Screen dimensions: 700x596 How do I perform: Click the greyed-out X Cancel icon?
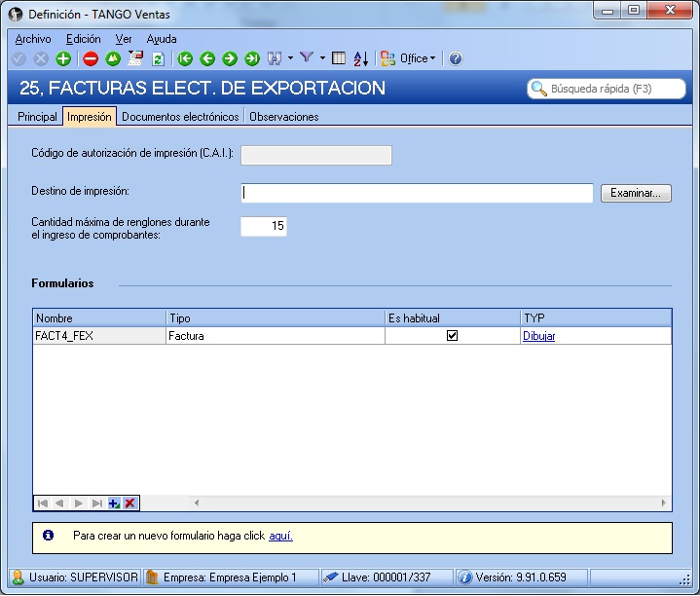pos(41,58)
